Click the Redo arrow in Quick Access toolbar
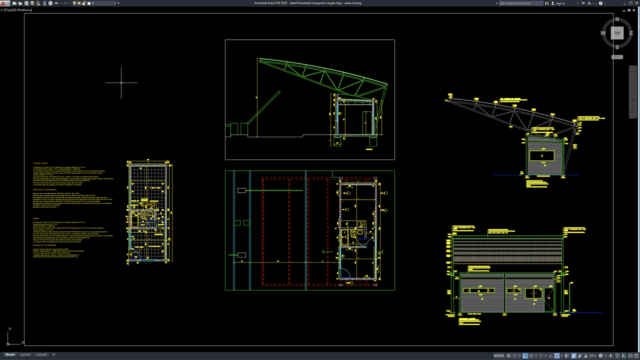This screenshot has height=360, width=640. pos(66,3)
